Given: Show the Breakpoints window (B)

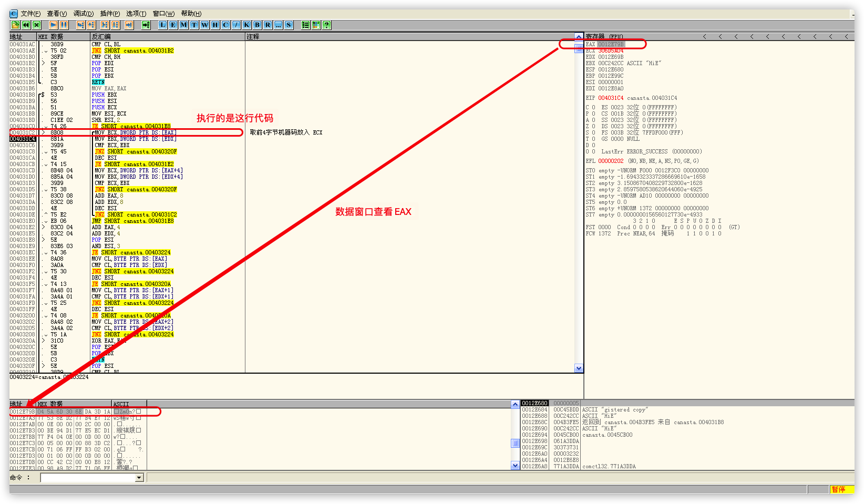Looking at the screenshot, I should coord(257,25).
